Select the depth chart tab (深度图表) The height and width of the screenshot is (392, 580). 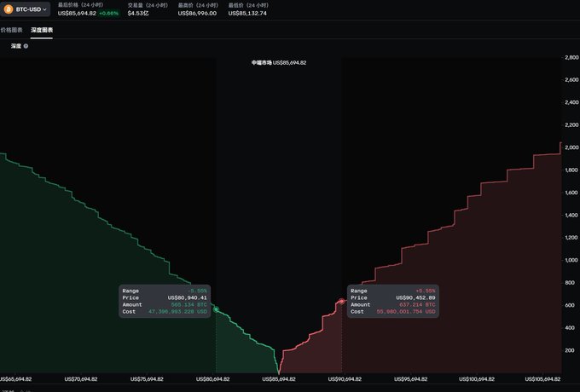pyautogui.click(x=42, y=30)
